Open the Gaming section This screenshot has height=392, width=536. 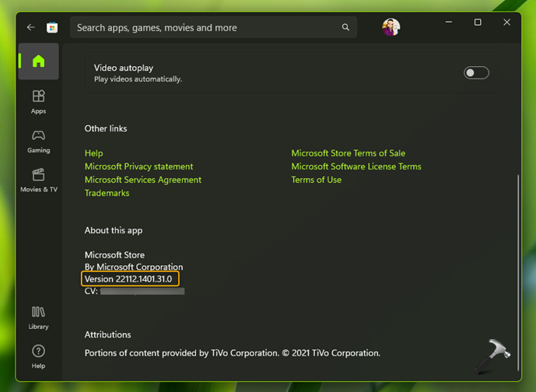click(x=39, y=141)
